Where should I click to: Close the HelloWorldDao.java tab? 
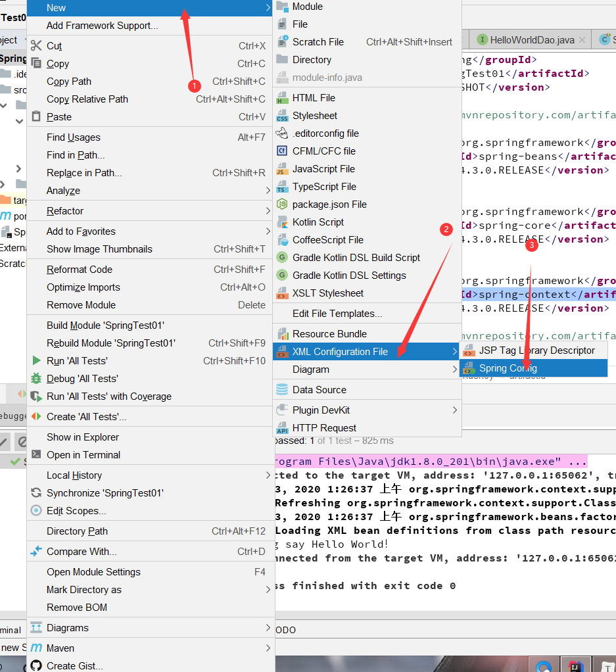582,40
